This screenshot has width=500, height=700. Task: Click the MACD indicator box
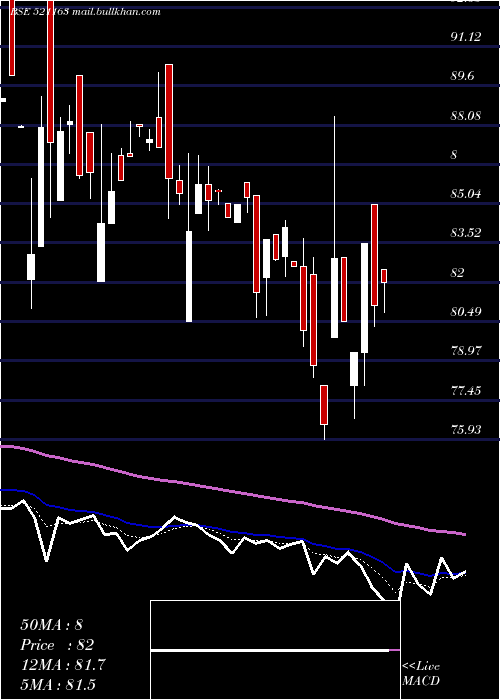tap(275, 650)
